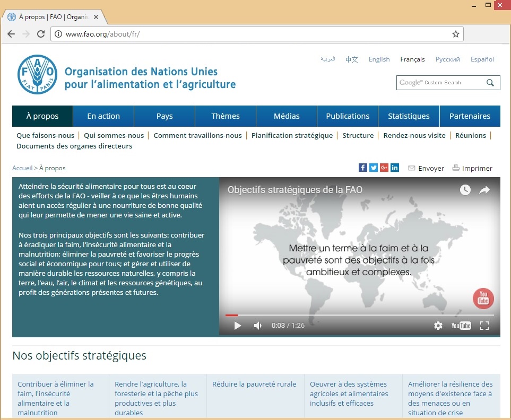Image resolution: width=511 pixels, height=420 pixels.
Task: Open Oeuvrer à des systèmes agricoles objective
Action: coord(349,393)
